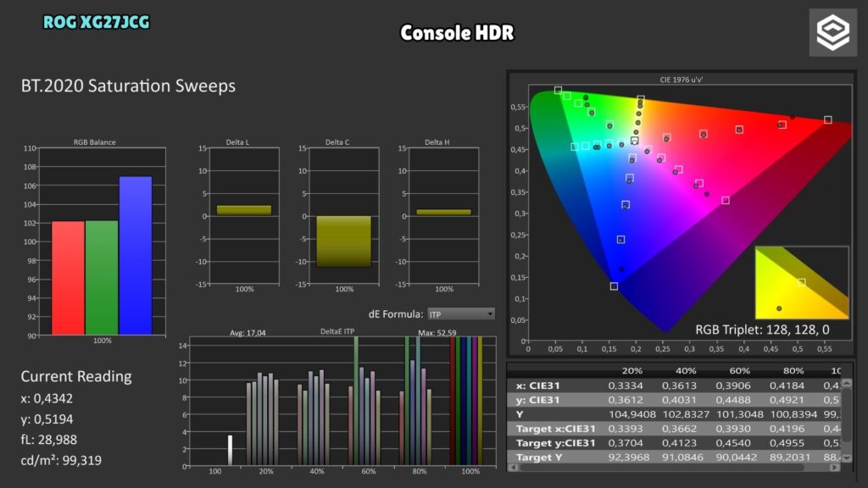Click the data table's scroll-right arrow
This screenshot has height=488, width=868.
click(835, 468)
